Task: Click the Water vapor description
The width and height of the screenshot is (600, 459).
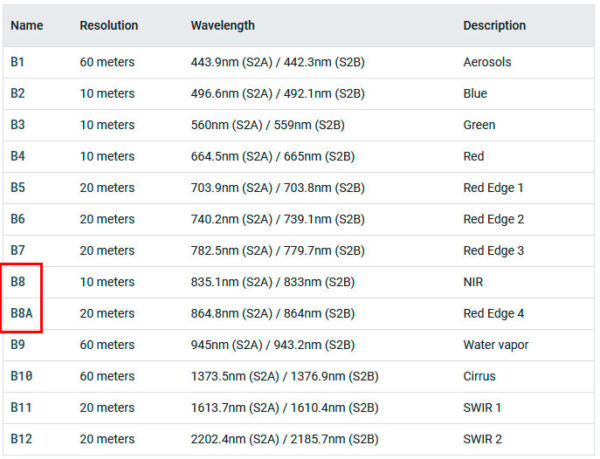Action: click(x=496, y=345)
